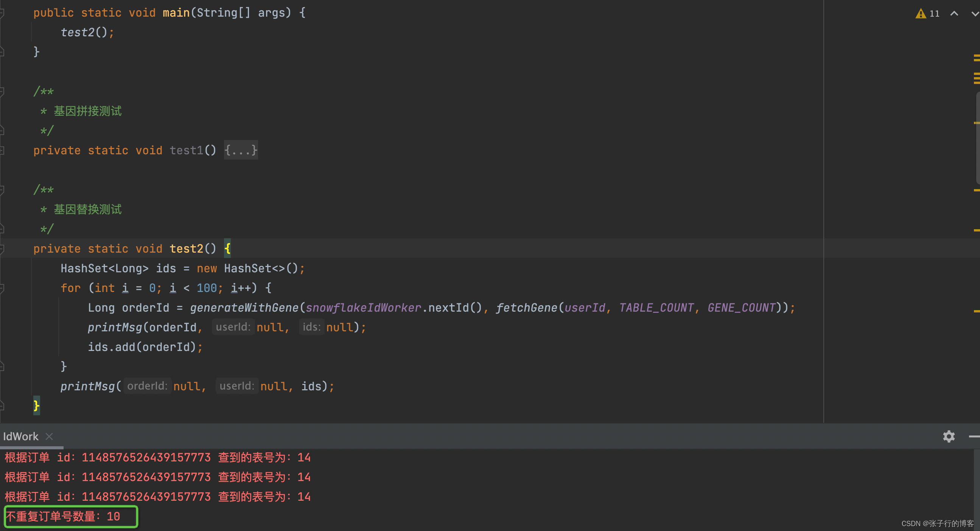The height and width of the screenshot is (531, 980).
Task: Click the snowflakeIdWorker field reference
Action: pos(363,308)
